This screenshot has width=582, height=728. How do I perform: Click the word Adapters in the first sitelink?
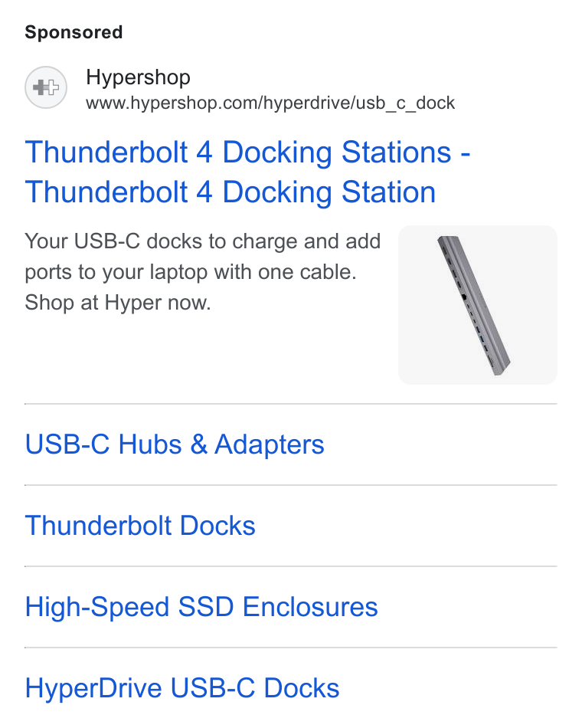(270, 444)
